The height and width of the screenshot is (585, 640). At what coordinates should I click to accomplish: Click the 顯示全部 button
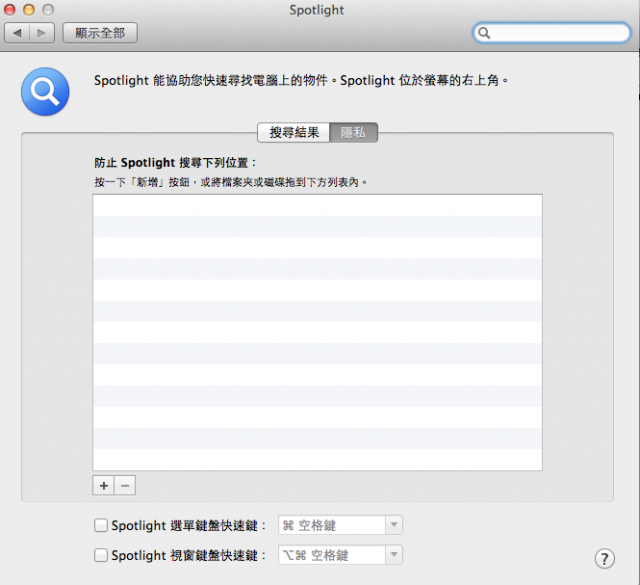tap(100, 33)
